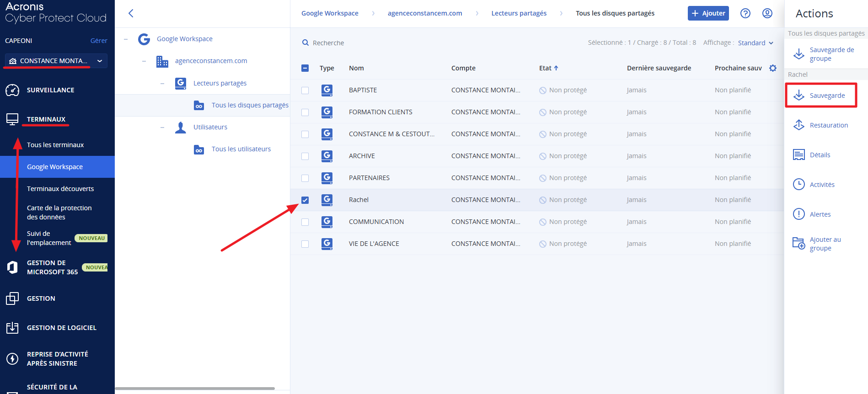Click the PARTENAIRES drive name
Screen dimensions: 868x394
369,178
